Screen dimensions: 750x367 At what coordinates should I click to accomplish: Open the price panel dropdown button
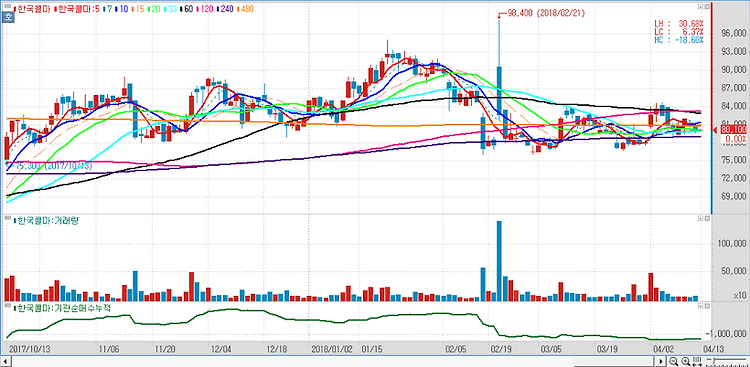click(700, 7)
